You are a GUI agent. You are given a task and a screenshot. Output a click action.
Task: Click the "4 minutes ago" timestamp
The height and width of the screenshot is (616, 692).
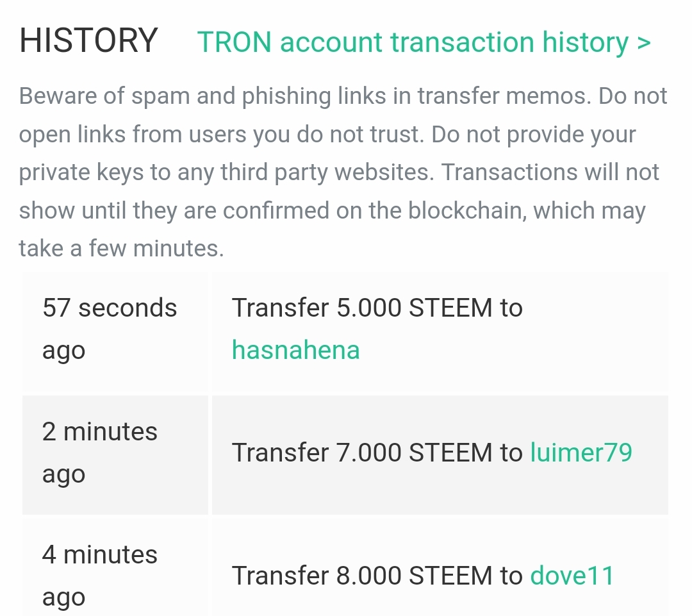tap(99, 576)
